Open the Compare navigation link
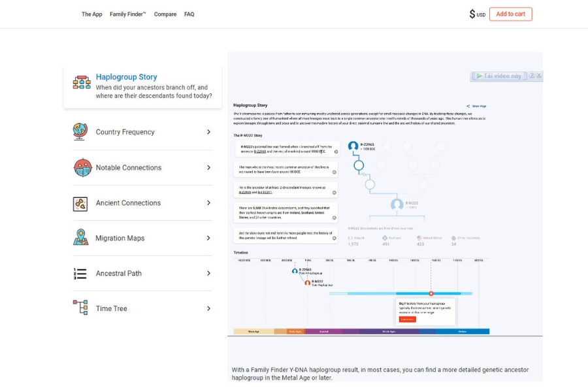The height and width of the screenshot is (392, 588). point(165,14)
